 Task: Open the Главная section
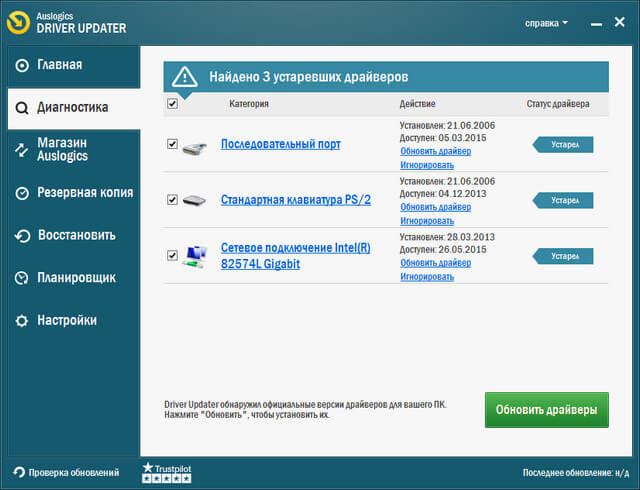[60, 65]
